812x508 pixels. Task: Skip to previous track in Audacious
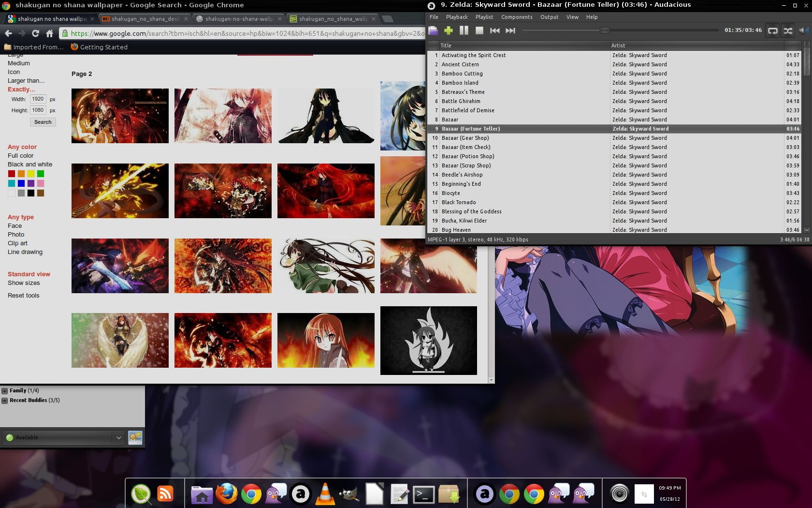tap(494, 30)
